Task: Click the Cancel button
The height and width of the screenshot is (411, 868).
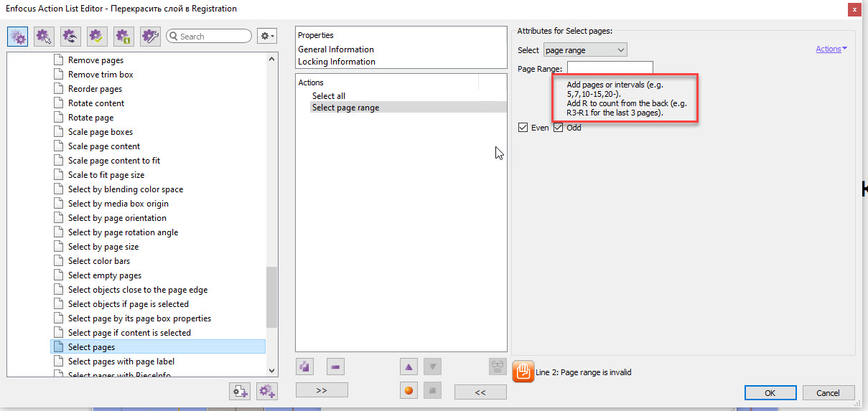Action: (x=828, y=392)
